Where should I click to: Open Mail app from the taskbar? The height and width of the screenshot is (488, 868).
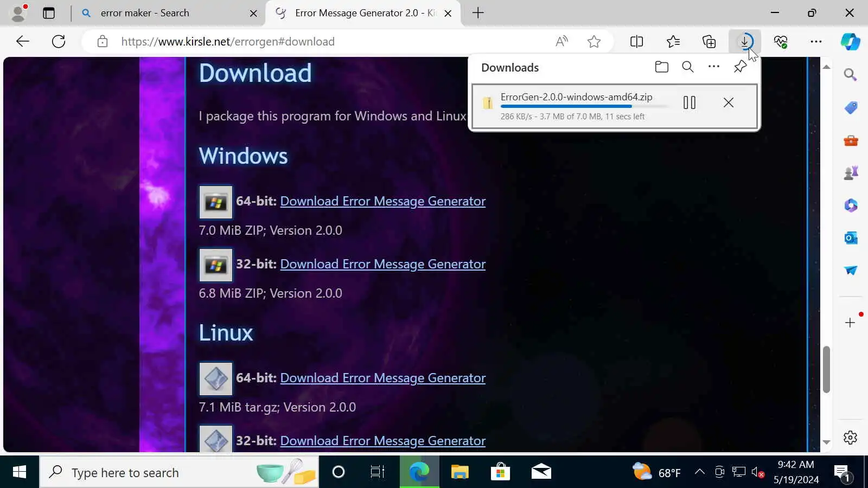[541, 472]
